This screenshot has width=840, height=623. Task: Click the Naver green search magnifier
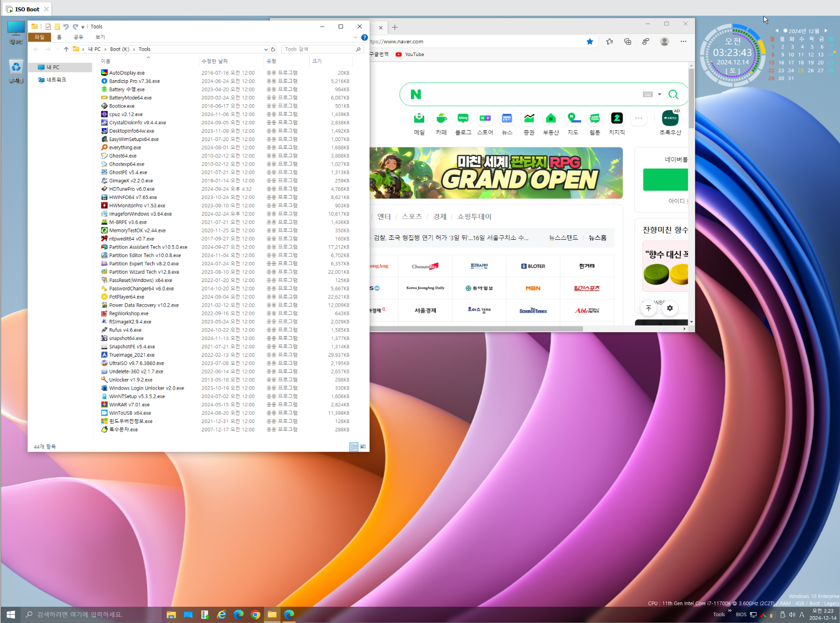coord(673,94)
